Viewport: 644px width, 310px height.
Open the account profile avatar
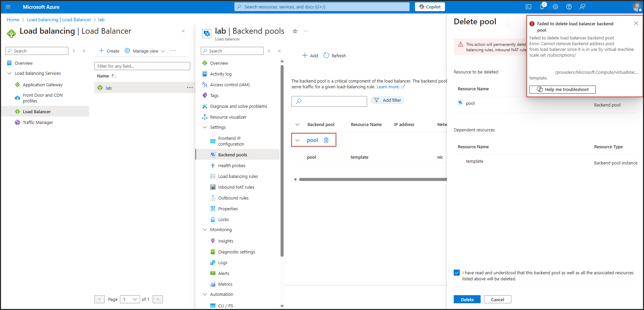(x=637, y=7)
